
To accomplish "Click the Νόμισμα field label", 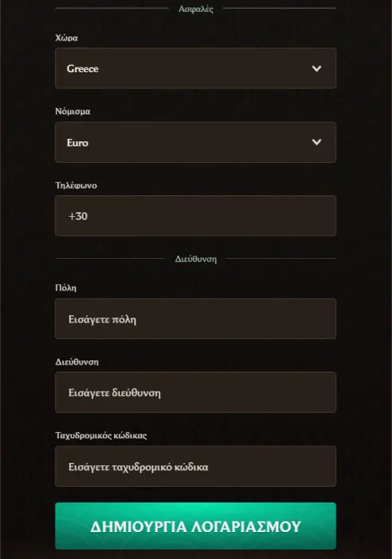I will tap(73, 112).
